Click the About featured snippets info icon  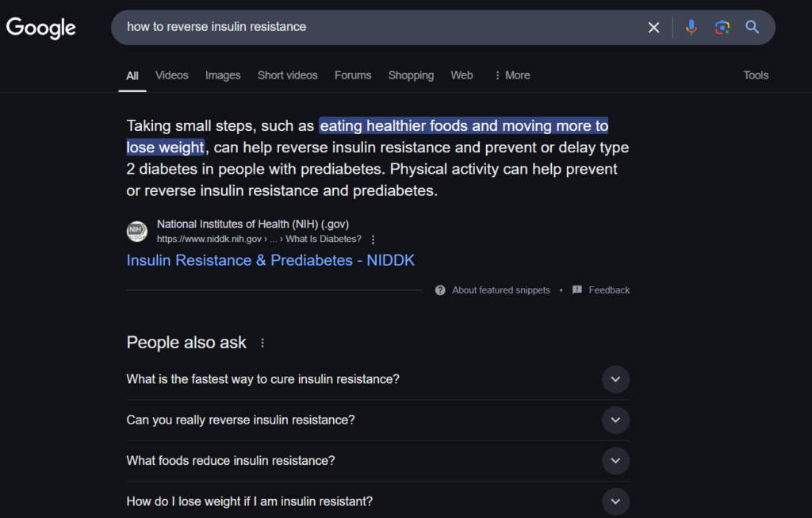point(439,290)
